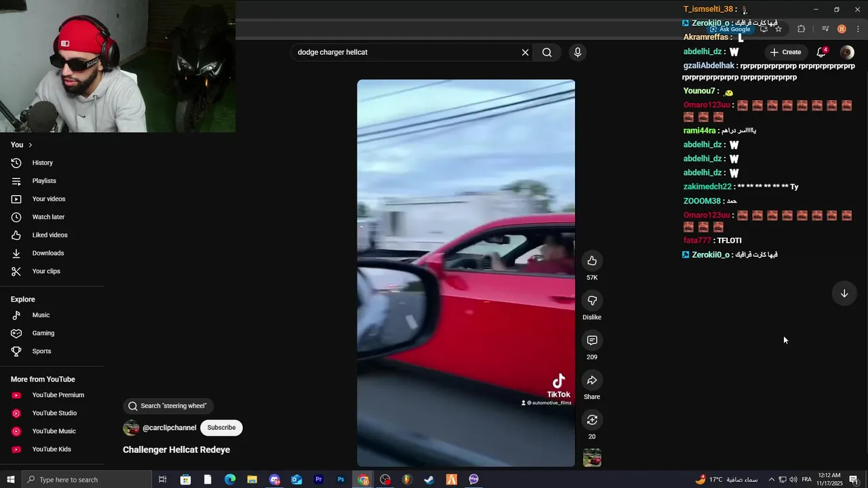The image size is (868, 488).
Task: Clear the search text with the X
Action: click(x=525, y=52)
